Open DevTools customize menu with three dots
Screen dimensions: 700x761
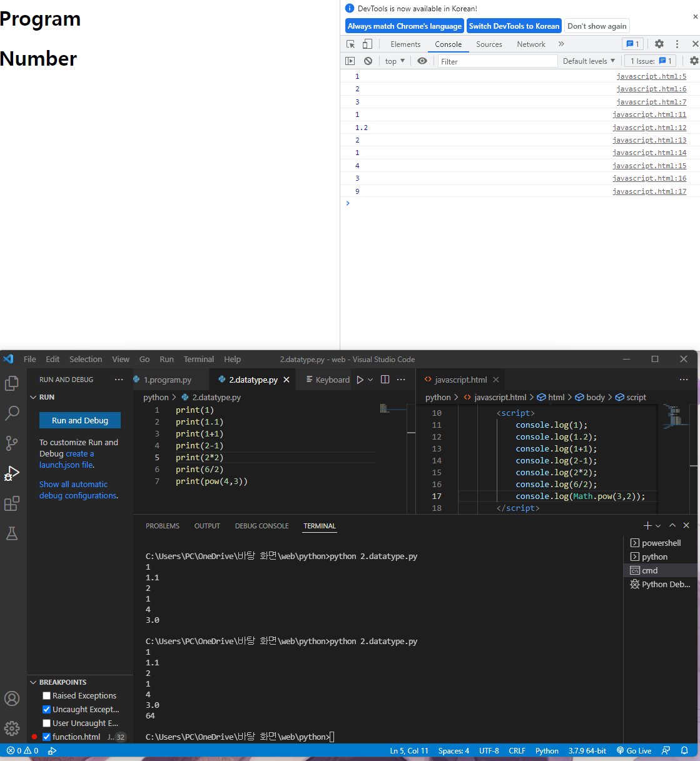(x=677, y=44)
